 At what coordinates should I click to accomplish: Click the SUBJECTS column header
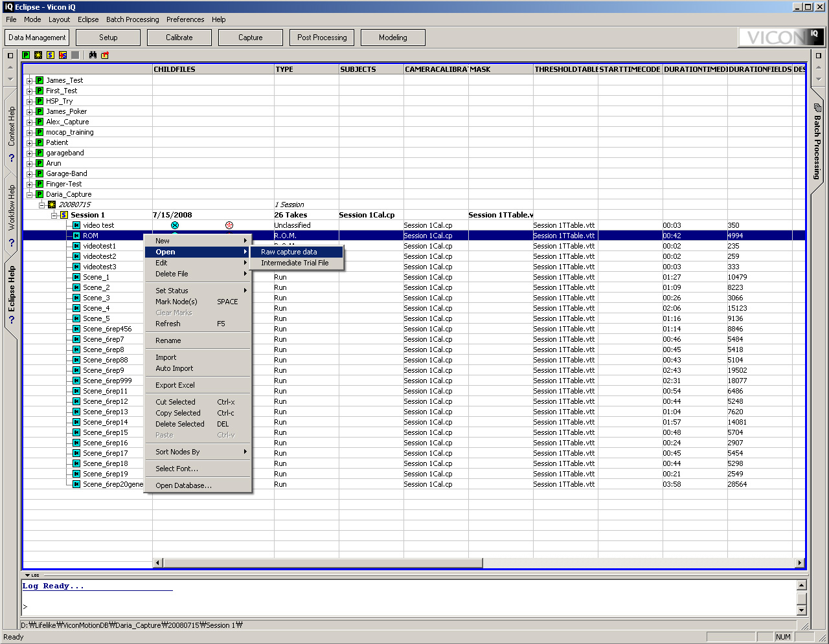point(371,69)
